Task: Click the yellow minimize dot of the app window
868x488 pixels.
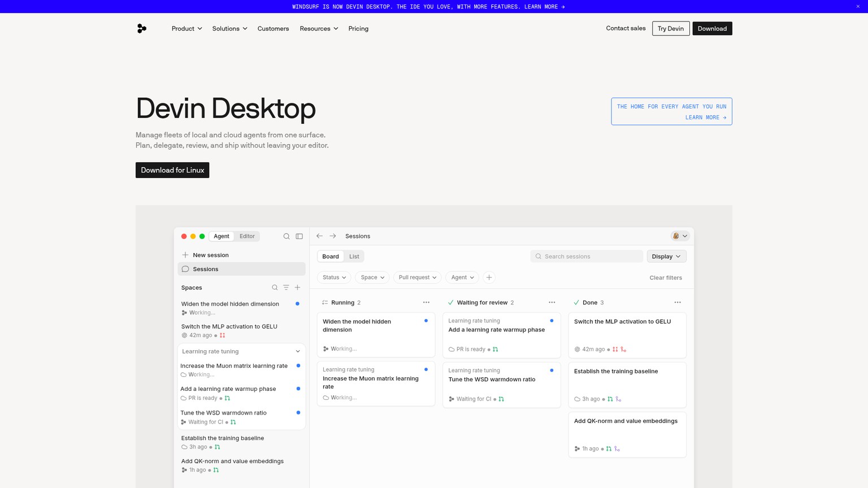Action: [193, 236]
